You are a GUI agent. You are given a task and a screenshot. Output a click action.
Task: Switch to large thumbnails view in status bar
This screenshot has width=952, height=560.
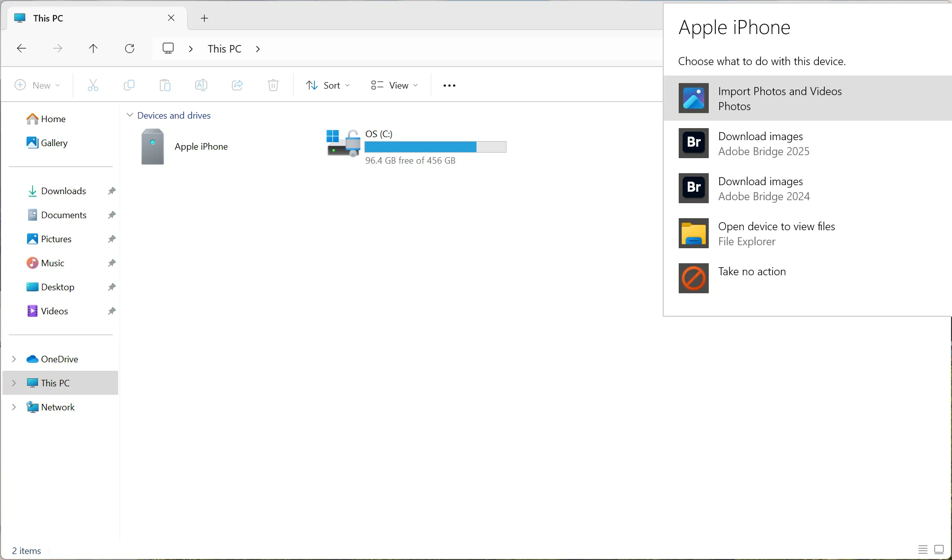coord(940,549)
